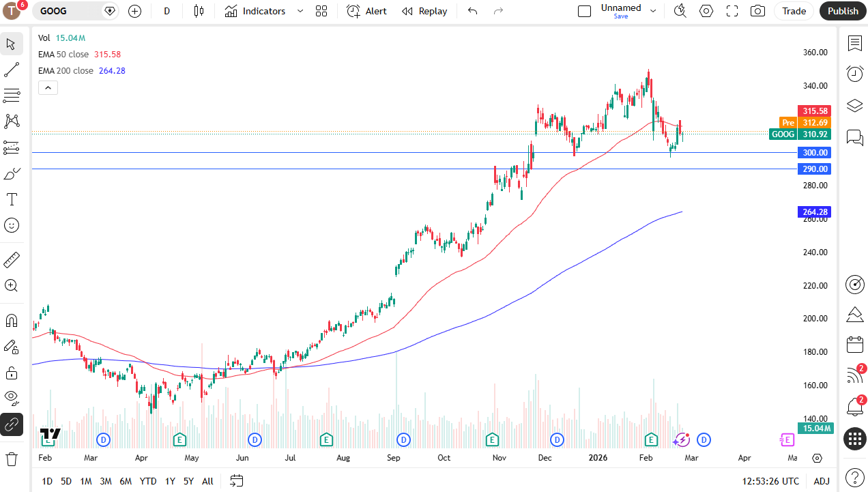
Task: Open the news feed with 2 badge
Action: tap(855, 375)
